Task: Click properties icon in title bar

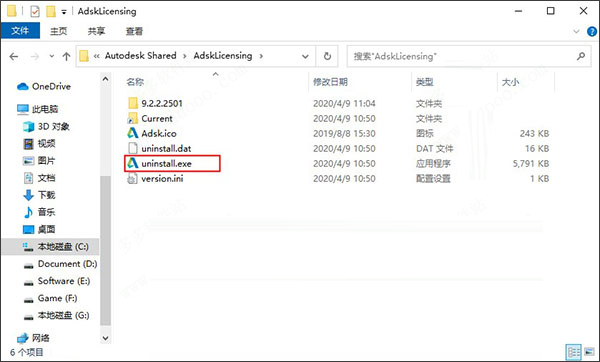Action: click(x=35, y=11)
